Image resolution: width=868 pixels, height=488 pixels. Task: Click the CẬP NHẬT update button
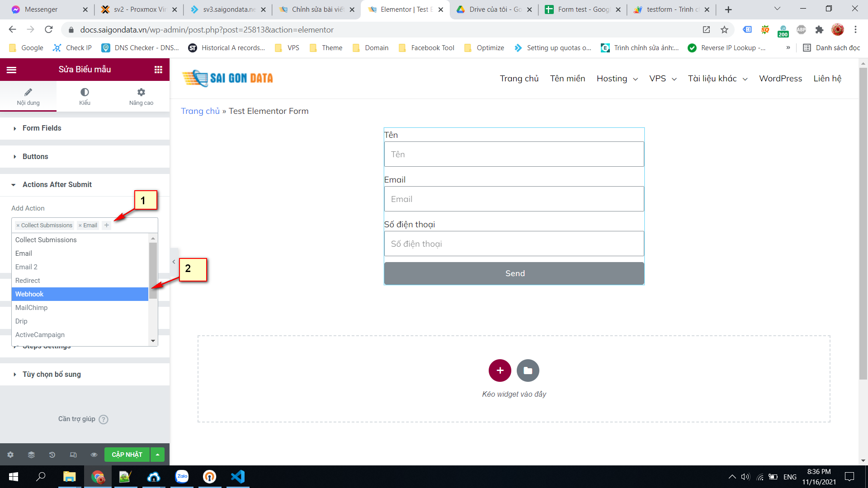(x=127, y=455)
